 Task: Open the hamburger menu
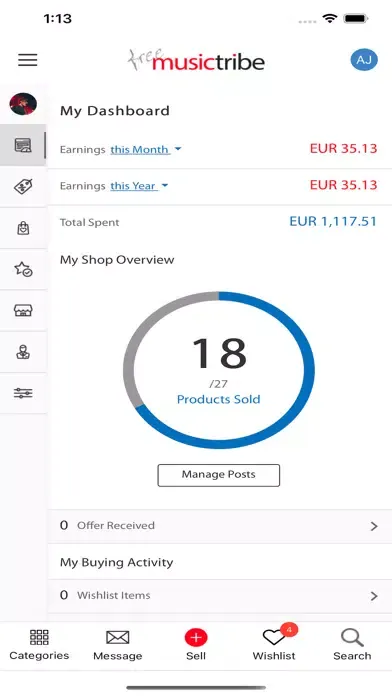pos(28,60)
